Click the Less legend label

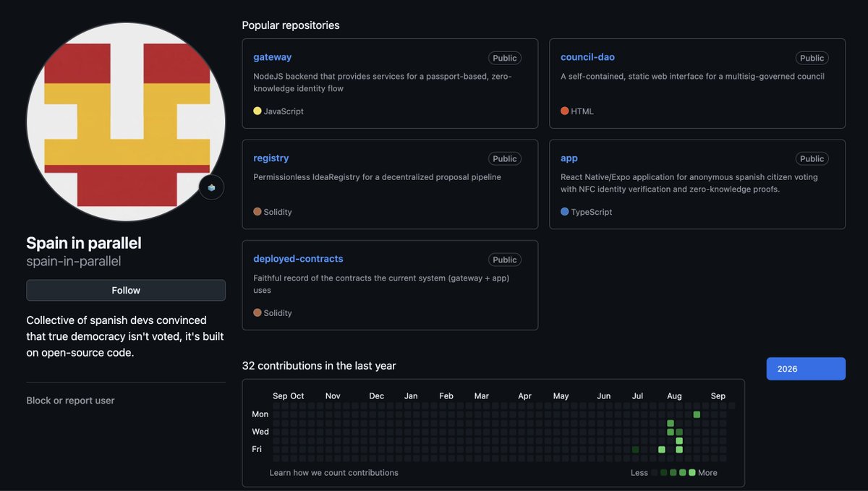point(639,473)
